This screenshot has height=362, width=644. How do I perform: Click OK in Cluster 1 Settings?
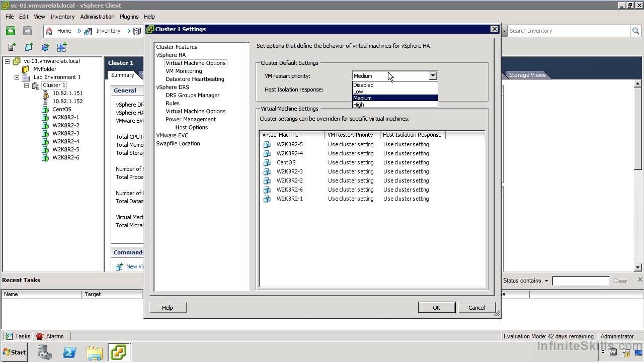tap(436, 308)
